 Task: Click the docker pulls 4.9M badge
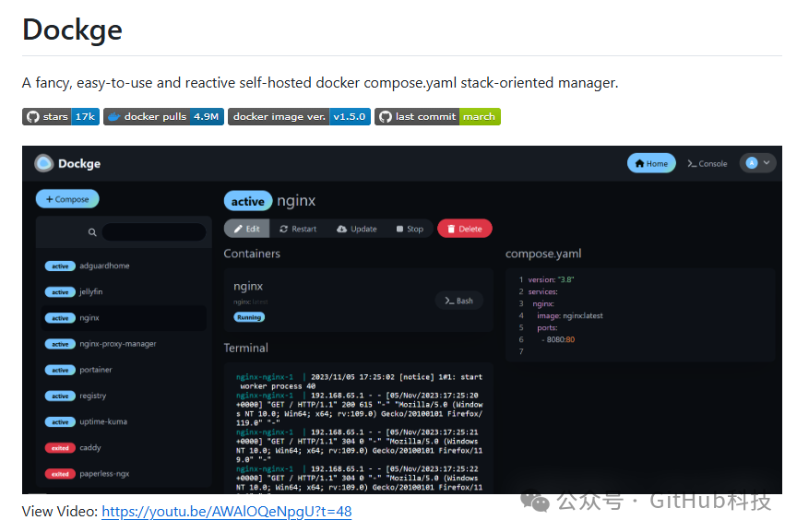tap(163, 116)
